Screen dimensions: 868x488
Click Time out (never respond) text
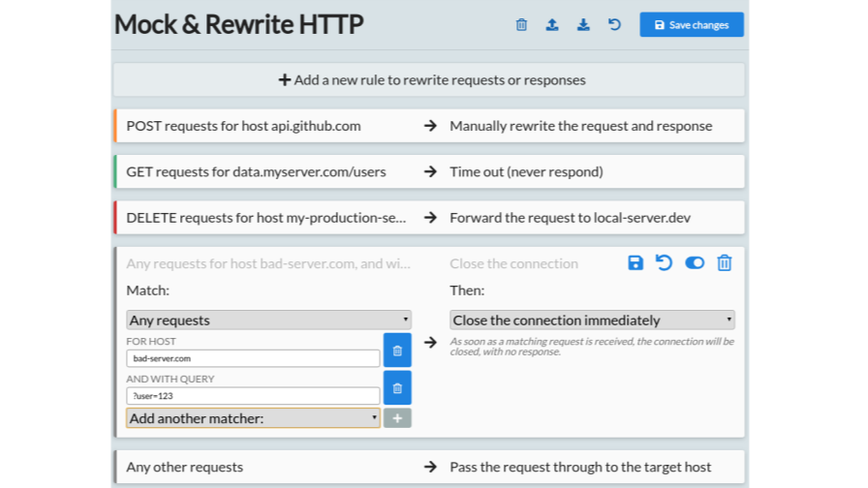526,171
